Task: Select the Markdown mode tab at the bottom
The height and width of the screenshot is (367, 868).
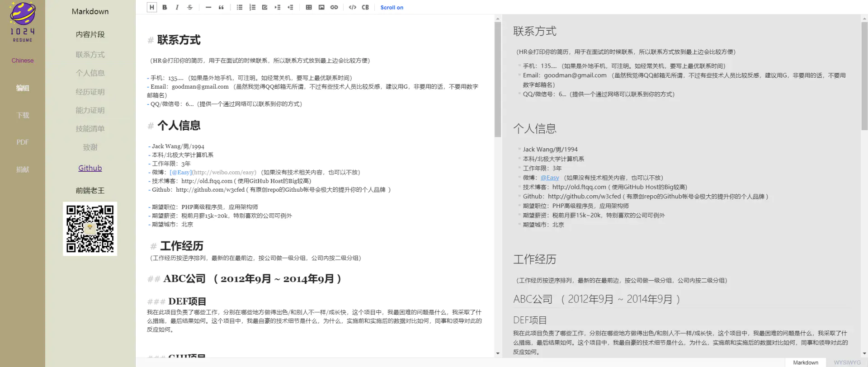Action: [x=805, y=362]
